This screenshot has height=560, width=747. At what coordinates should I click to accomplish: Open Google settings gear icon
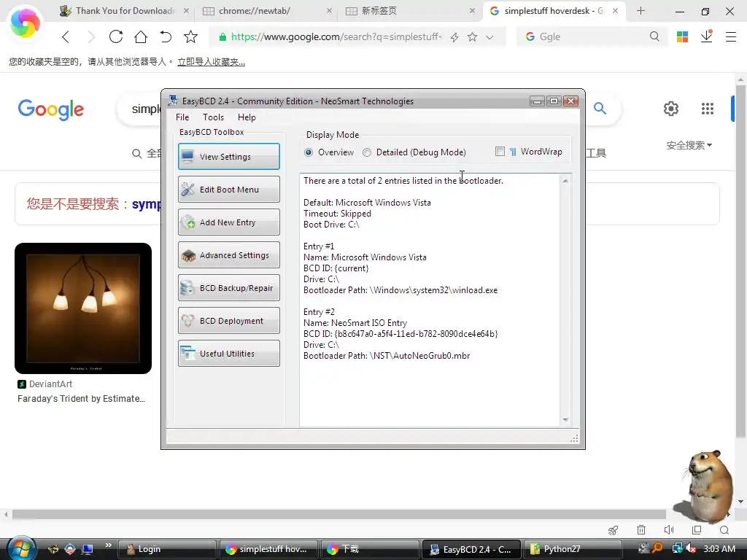(x=671, y=109)
